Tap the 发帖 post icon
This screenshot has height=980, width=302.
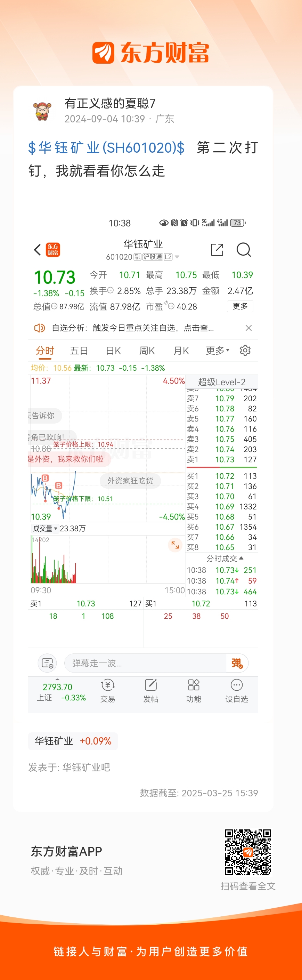pyautogui.click(x=150, y=691)
